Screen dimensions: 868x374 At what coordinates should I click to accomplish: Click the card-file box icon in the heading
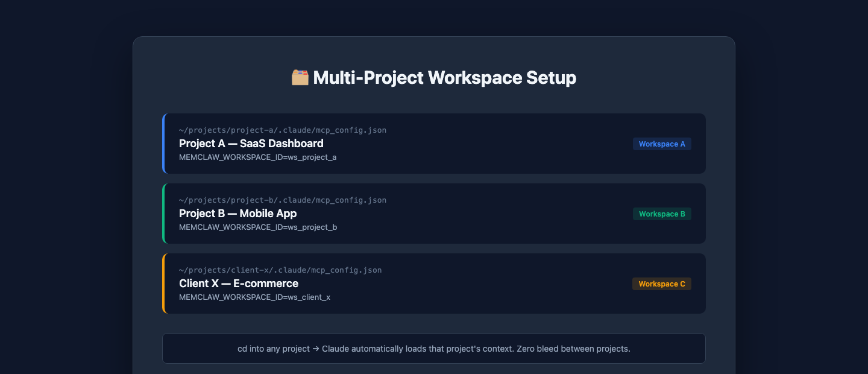pos(300,78)
